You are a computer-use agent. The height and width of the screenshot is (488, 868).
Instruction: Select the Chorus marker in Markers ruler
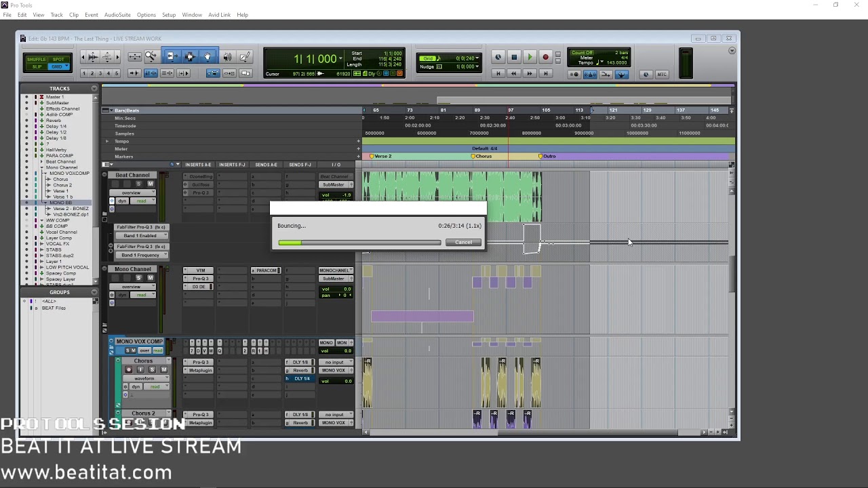482,157
